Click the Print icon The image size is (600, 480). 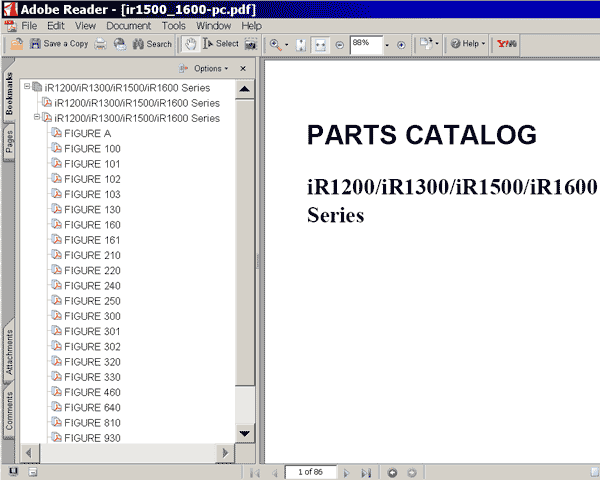(101, 44)
